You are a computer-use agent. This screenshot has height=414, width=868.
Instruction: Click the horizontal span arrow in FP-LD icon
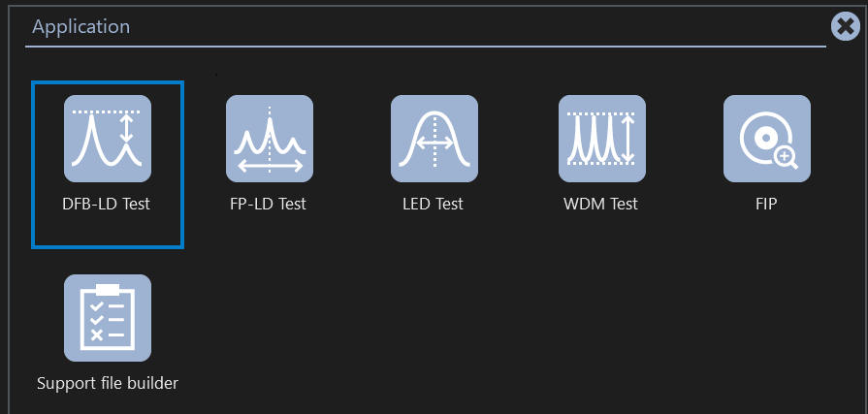coord(270,166)
